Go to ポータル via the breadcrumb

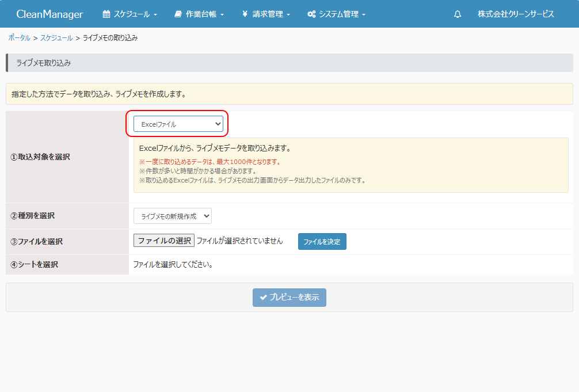click(20, 37)
